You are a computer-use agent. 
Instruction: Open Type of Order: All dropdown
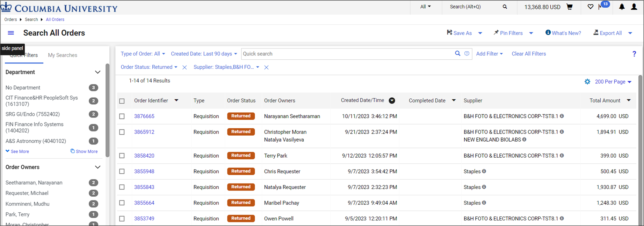pos(143,54)
